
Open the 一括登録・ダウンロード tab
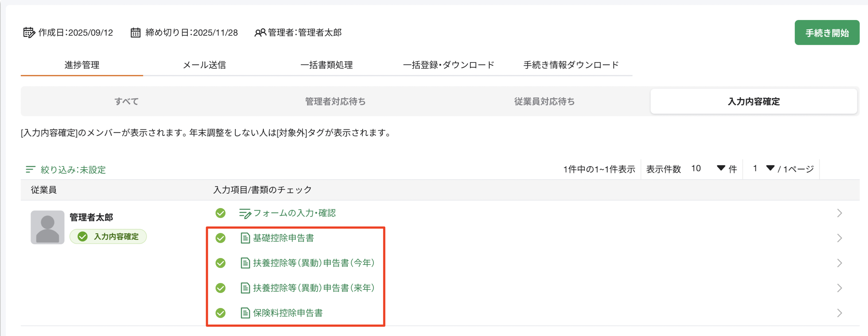tap(449, 65)
